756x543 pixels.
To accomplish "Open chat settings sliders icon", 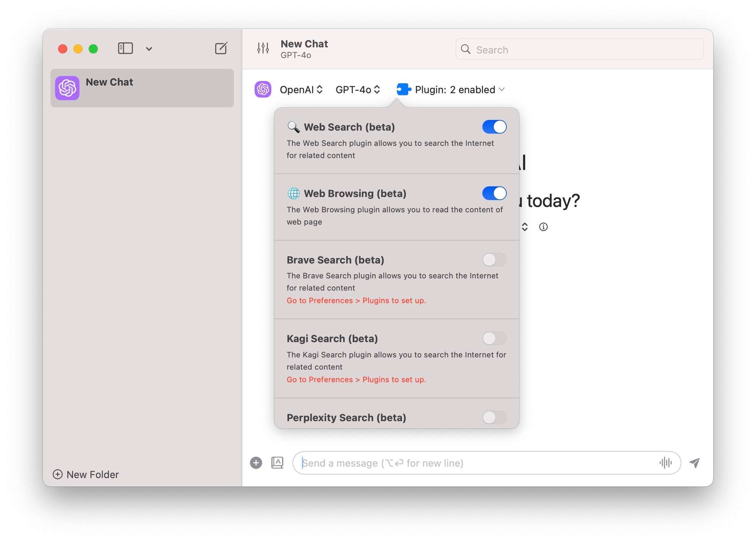I will click(x=263, y=48).
